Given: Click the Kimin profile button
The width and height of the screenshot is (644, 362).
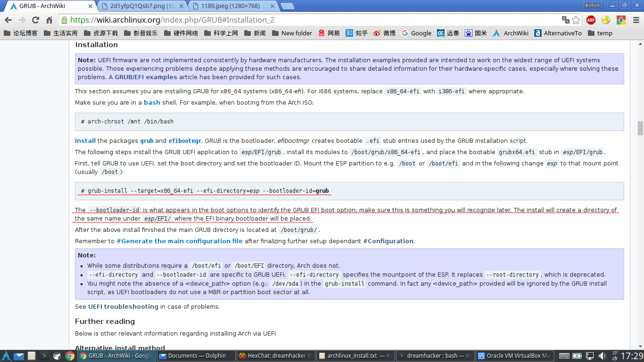Looking at the screenshot, I should point(592,5).
